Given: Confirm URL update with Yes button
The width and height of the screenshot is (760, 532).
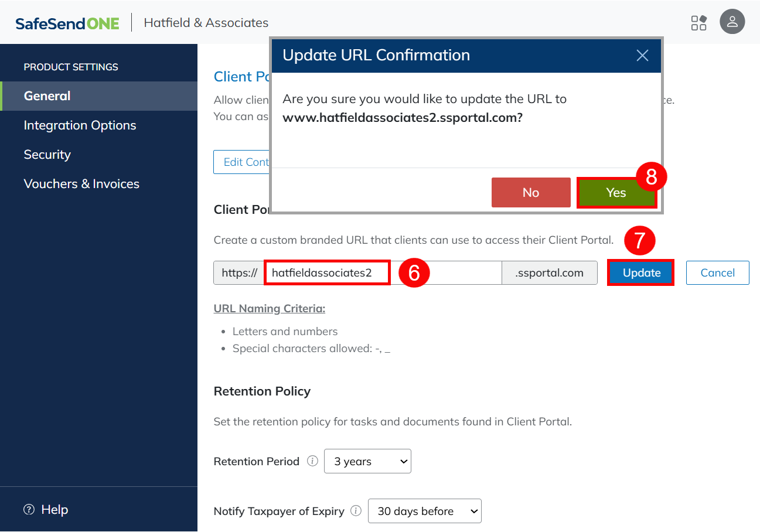Looking at the screenshot, I should click(x=616, y=193).
